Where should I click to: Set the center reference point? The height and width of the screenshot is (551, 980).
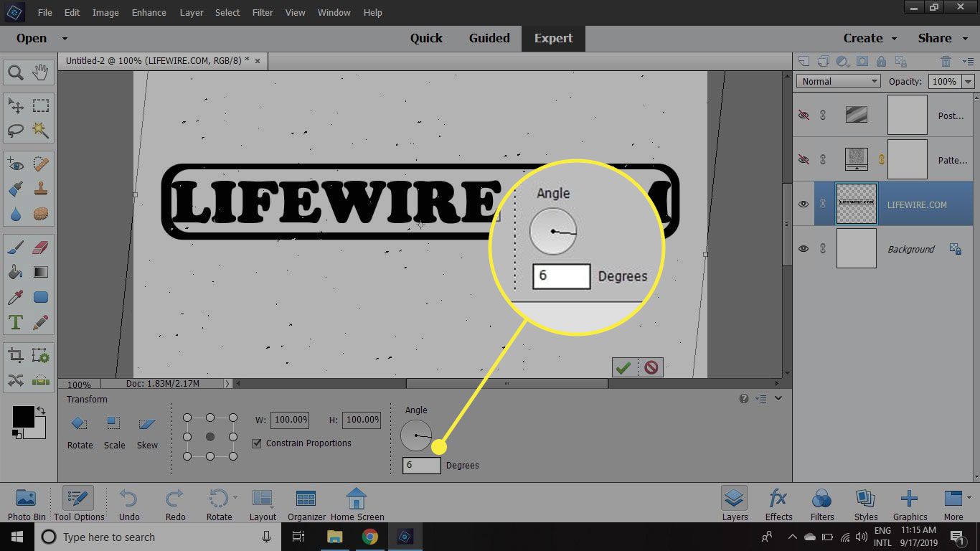coord(210,437)
